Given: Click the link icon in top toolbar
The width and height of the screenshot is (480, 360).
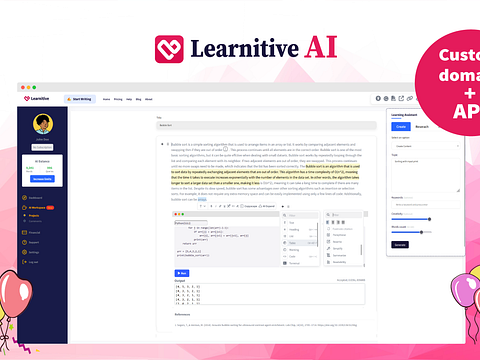Looking at the screenshot, I should click(x=410, y=98).
